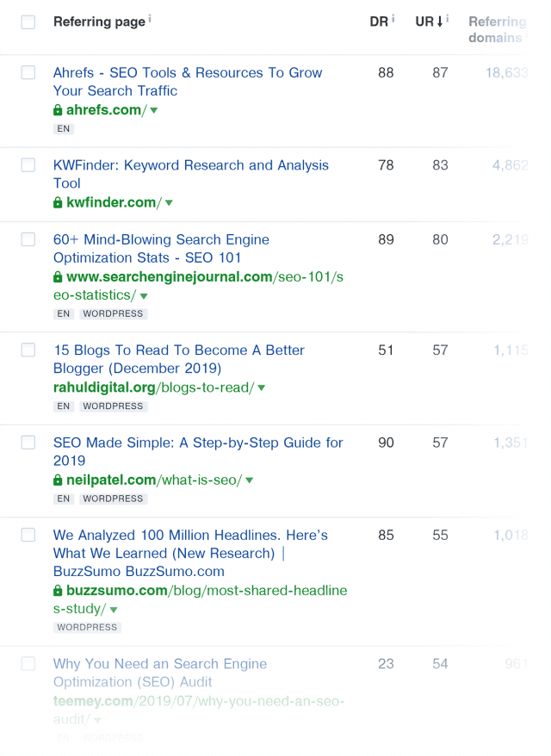The image size is (551, 756).
Task: Click the WORDPRESS tag under neilpatel.com
Action: pos(114,499)
